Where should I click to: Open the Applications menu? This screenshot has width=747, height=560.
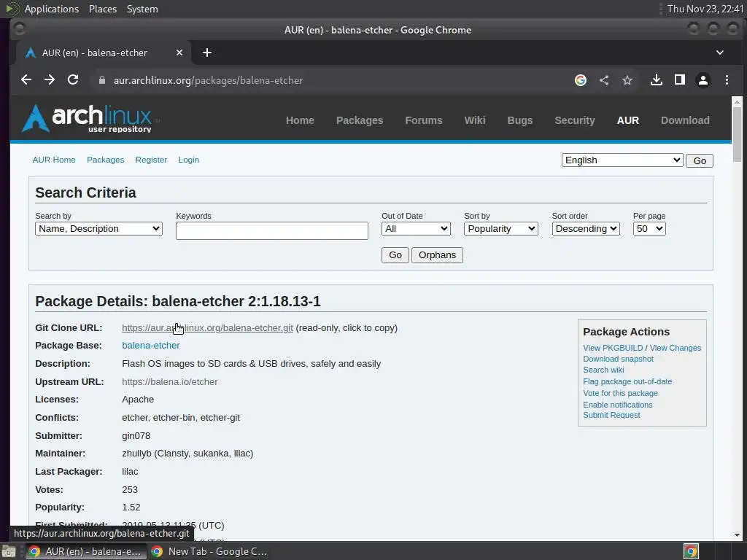point(52,9)
